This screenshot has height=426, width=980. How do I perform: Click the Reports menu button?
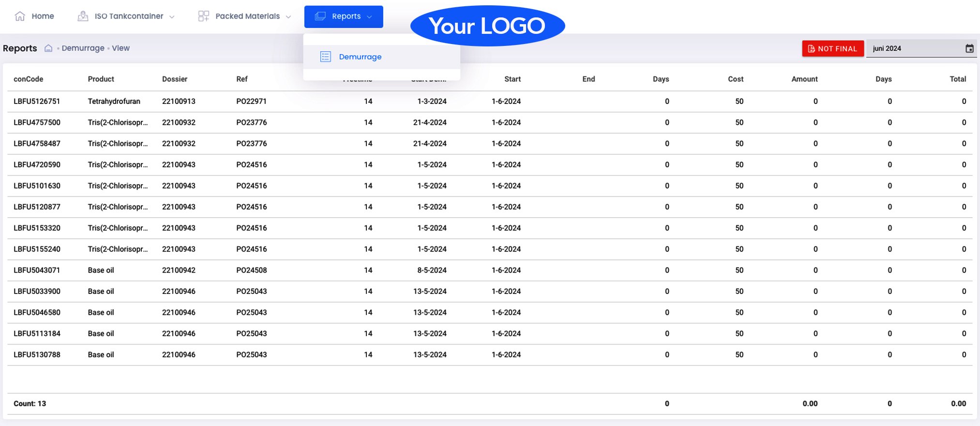pyautogui.click(x=344, y=16)
